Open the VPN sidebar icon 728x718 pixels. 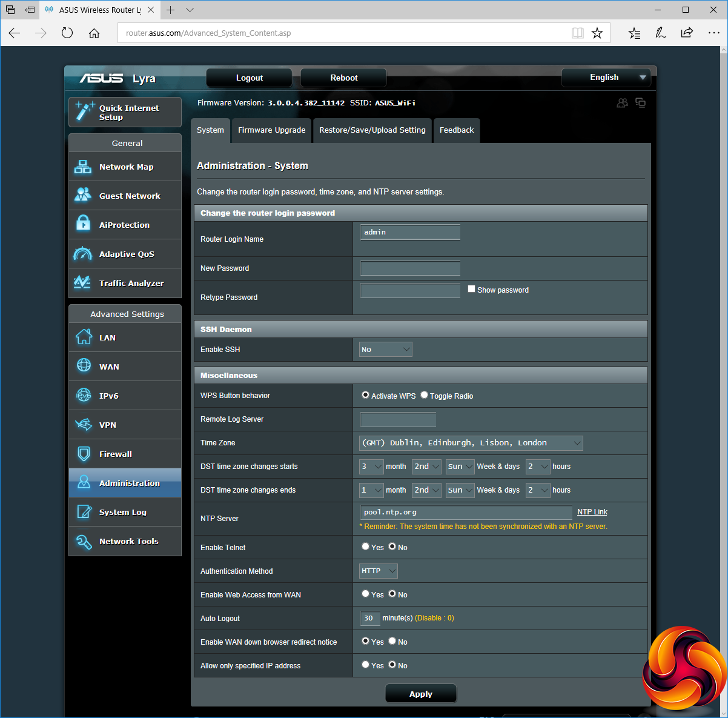(83, 425)
